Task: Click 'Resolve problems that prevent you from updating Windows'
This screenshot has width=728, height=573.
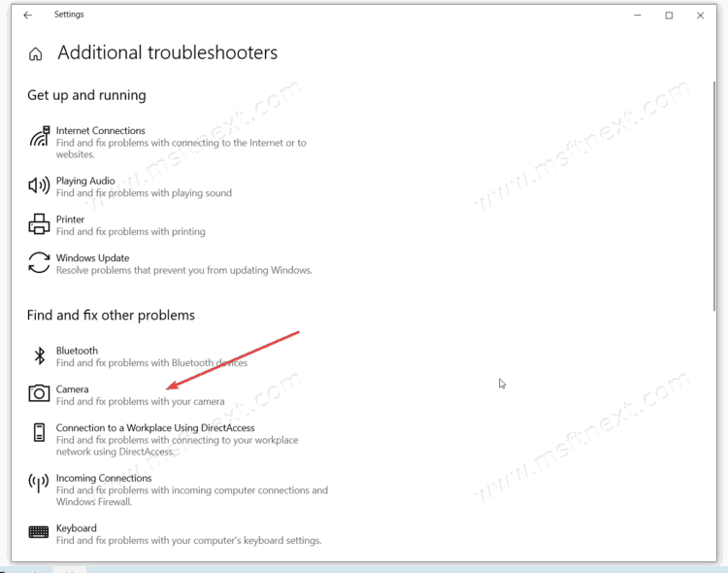Action: point(184,270)
